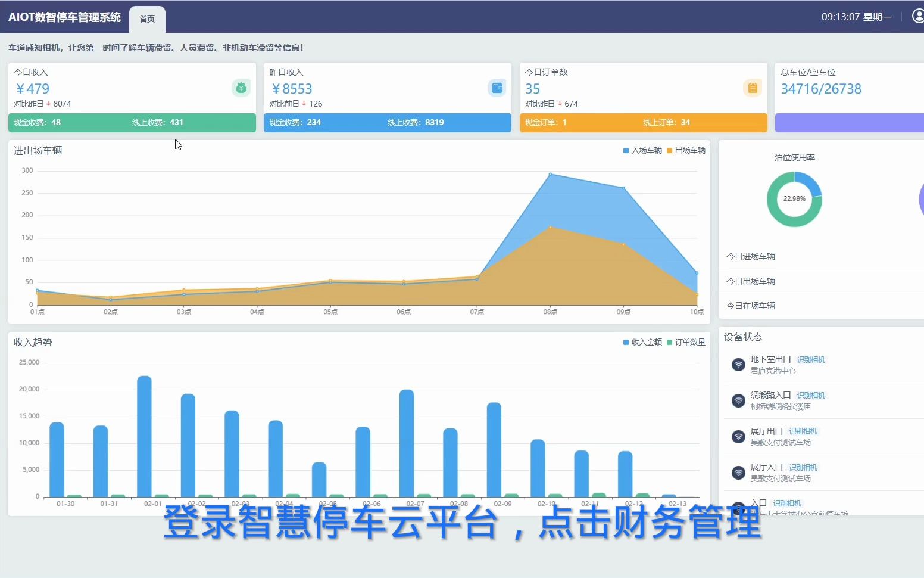Click the 识别相机 tag for 展厅入口
This screenshot has height=578, width=924.
[803, 468]
